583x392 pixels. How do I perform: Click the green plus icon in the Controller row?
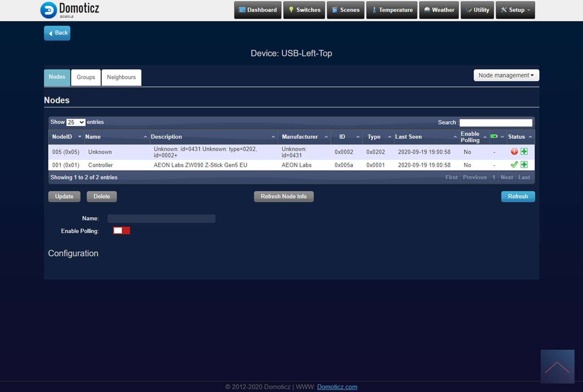tap(524, 165)
